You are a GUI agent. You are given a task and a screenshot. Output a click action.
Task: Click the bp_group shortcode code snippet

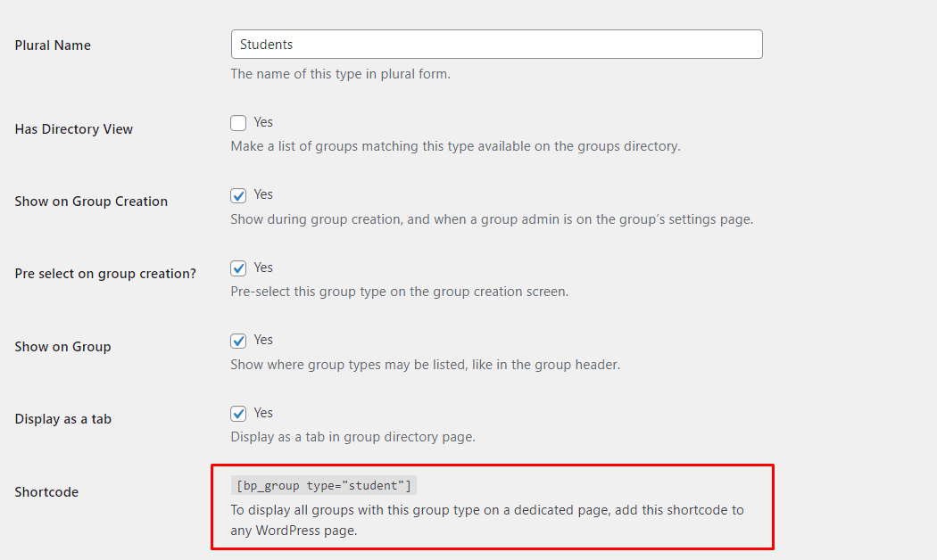324,485
